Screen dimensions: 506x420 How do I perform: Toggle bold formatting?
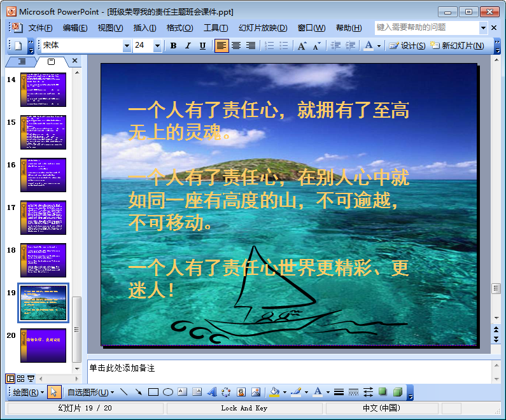pyautogui.click(x=173, y=46)
